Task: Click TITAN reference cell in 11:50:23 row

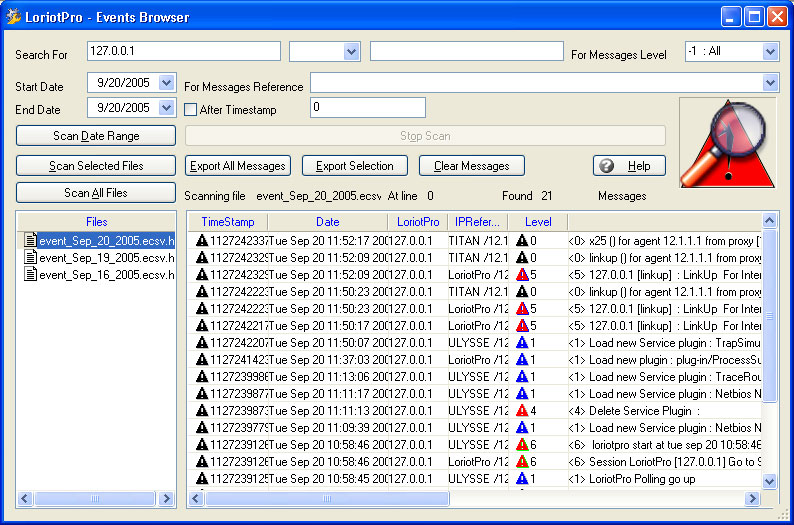Action: tap(478, 292)
